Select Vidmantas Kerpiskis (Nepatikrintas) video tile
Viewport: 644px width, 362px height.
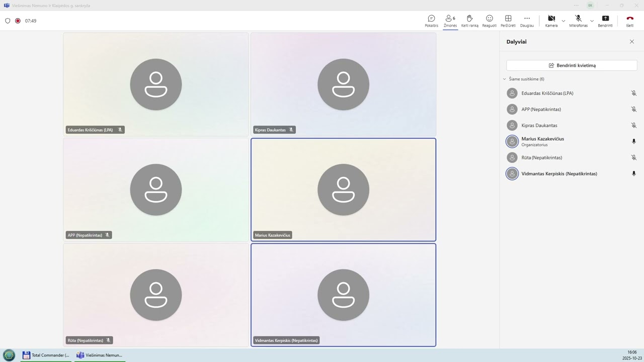tap(343, 295)
